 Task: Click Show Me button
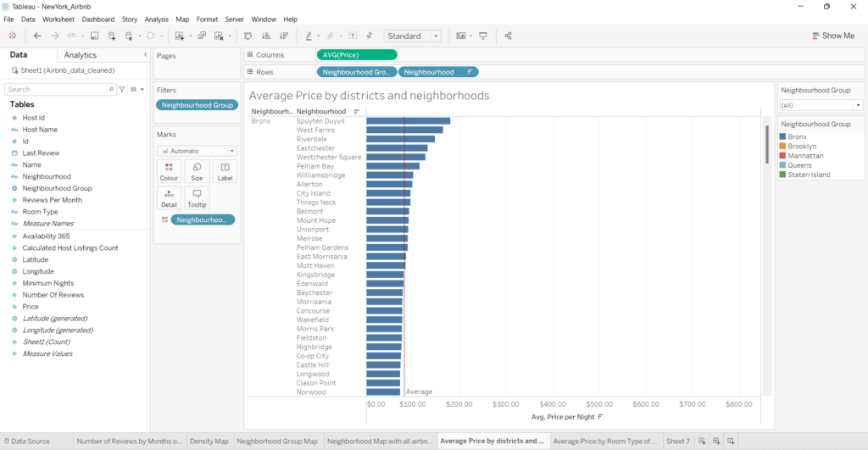tap(832, 36)
